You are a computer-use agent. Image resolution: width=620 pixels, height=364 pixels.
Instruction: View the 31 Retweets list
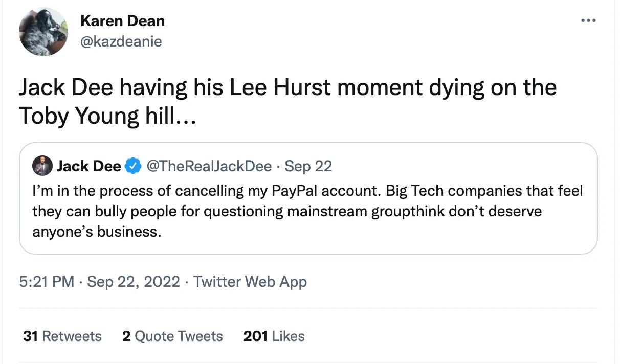click(x=62, y=336)
